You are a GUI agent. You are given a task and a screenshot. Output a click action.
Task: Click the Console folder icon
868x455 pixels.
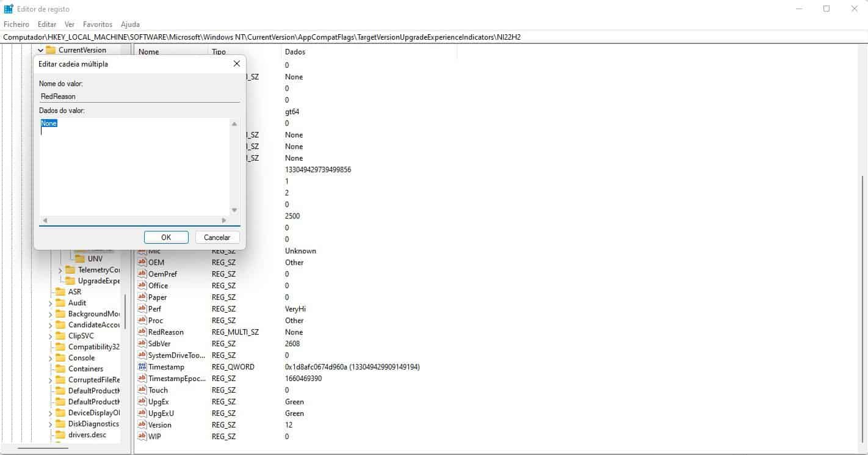tap(60, 358)
